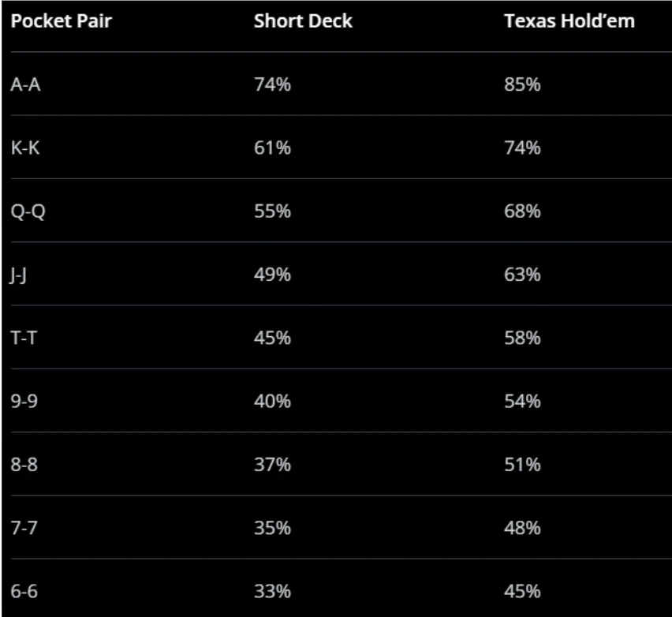Select the 6-6 pocket pair cell
Screen dimensions: 672x617
[24, 591]
